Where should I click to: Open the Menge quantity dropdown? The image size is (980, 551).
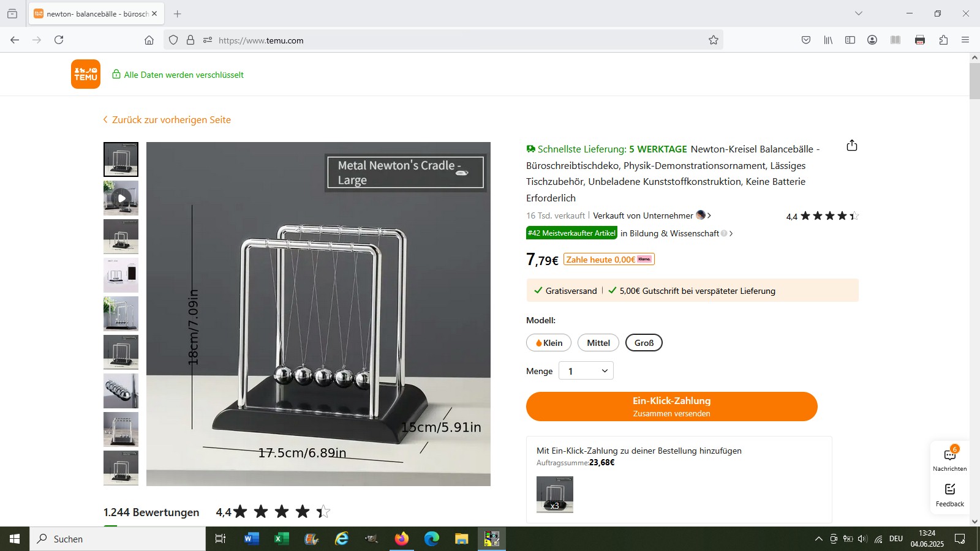(586, 371)
